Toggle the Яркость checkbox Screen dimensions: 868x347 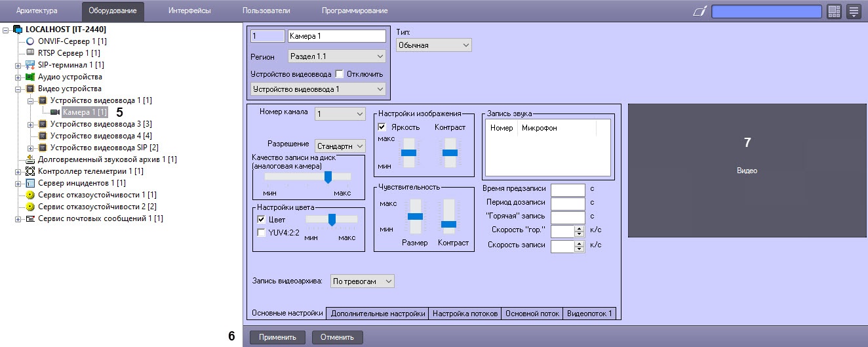point(382,127)
